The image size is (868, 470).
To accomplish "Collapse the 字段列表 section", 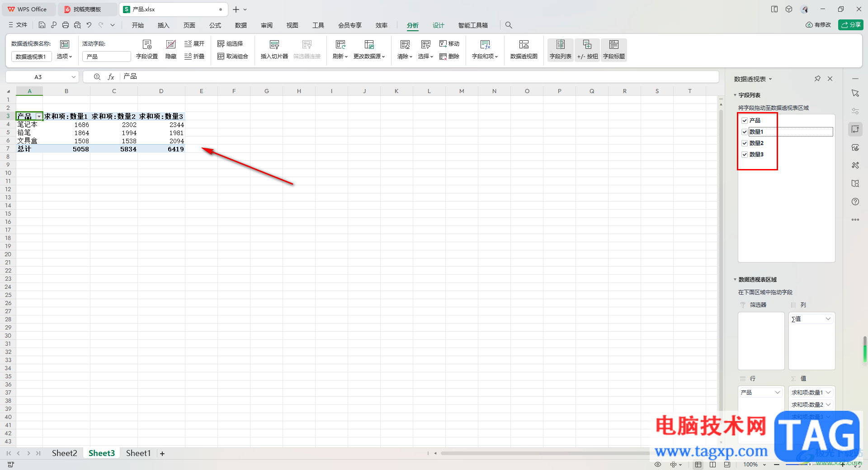I will (735, 95).
